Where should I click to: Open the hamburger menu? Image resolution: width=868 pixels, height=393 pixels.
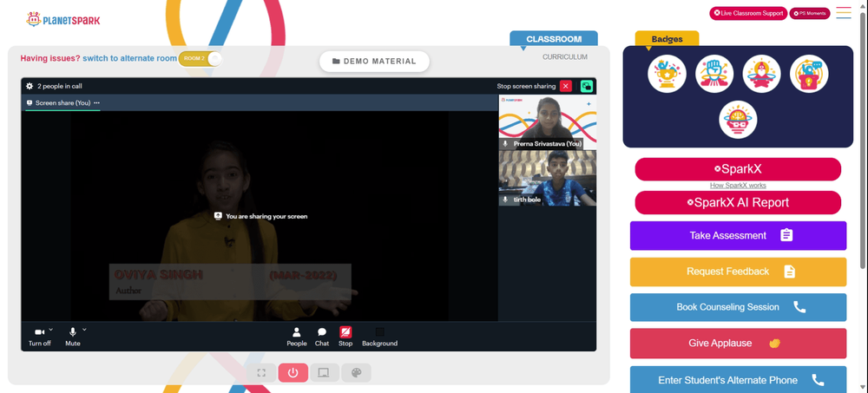click(x=844, y=13)
